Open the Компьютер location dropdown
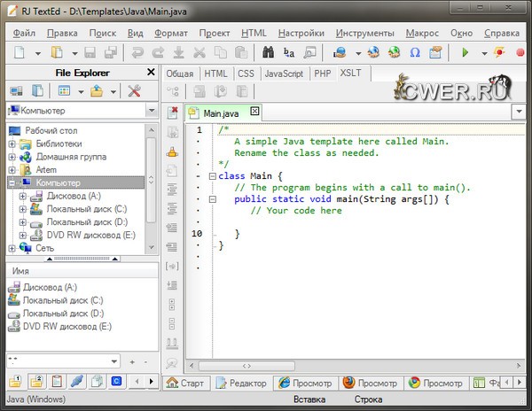532x411 pixels. point(151,111)
